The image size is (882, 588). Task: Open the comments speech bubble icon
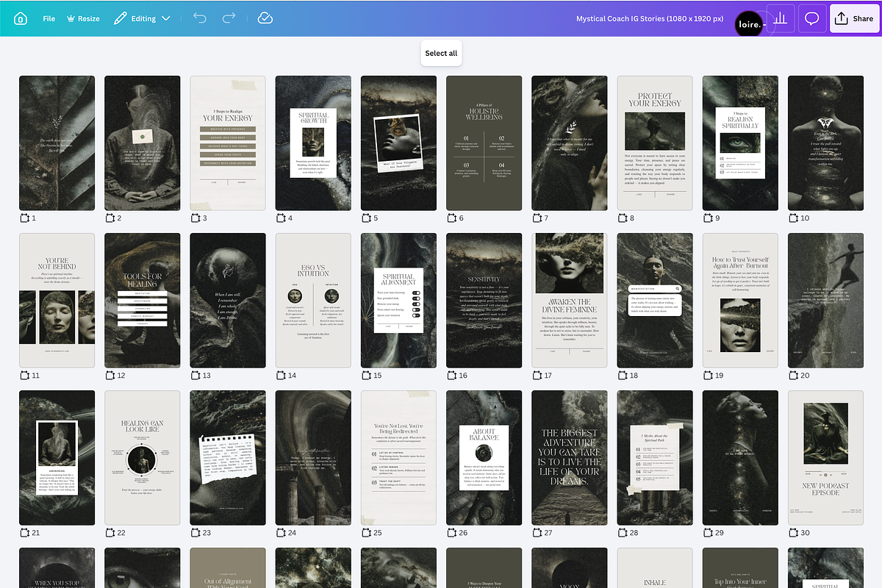pyautogui.click(x=812, y=18)
